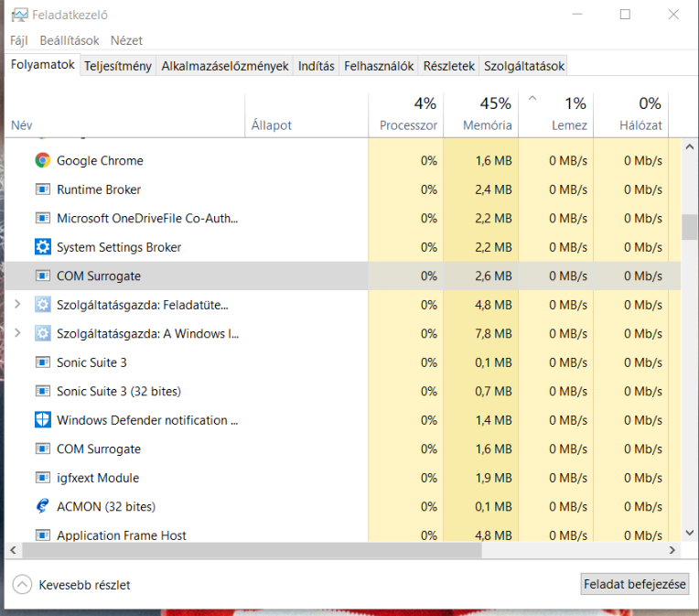Viewport: 699px width, 616px height.
Task: Click the Windows Defender notification shield icon
Action: tap(43, 420)
